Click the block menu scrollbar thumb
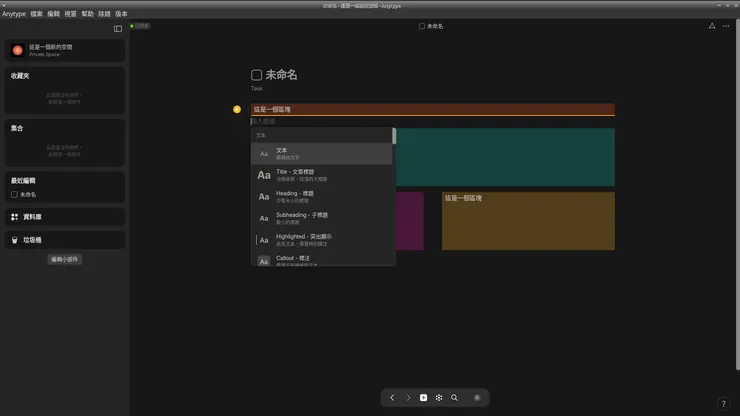This screenshot has height=416, width=740. [x=394, y=136]
